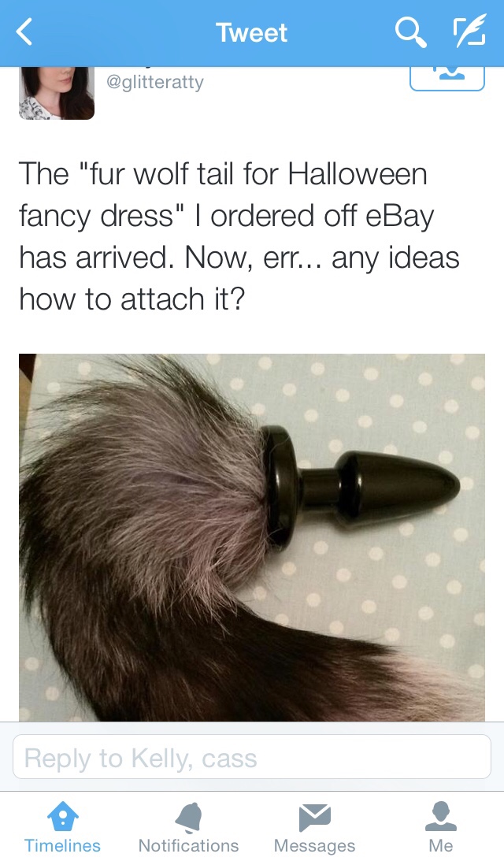The image size is (504, 861).
Task: Tap the Tweet title in header
Action: pyautogui.click(x=251, y=33)
